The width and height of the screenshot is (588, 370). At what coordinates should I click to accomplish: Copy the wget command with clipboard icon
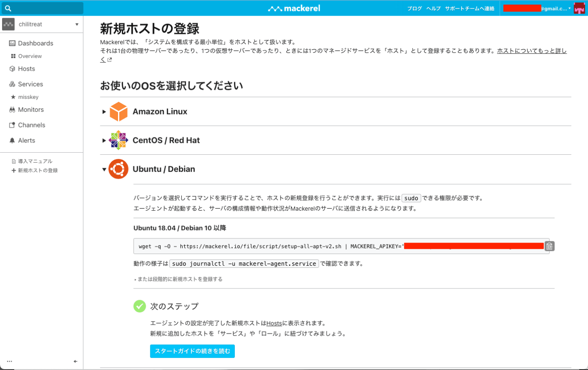click(549, 246)
